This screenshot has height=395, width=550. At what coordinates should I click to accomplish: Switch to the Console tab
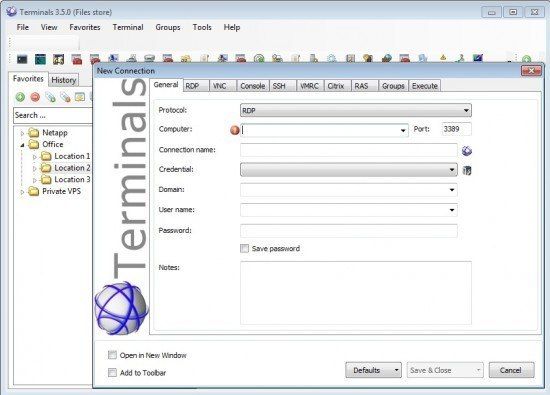(x=253, y=86)
